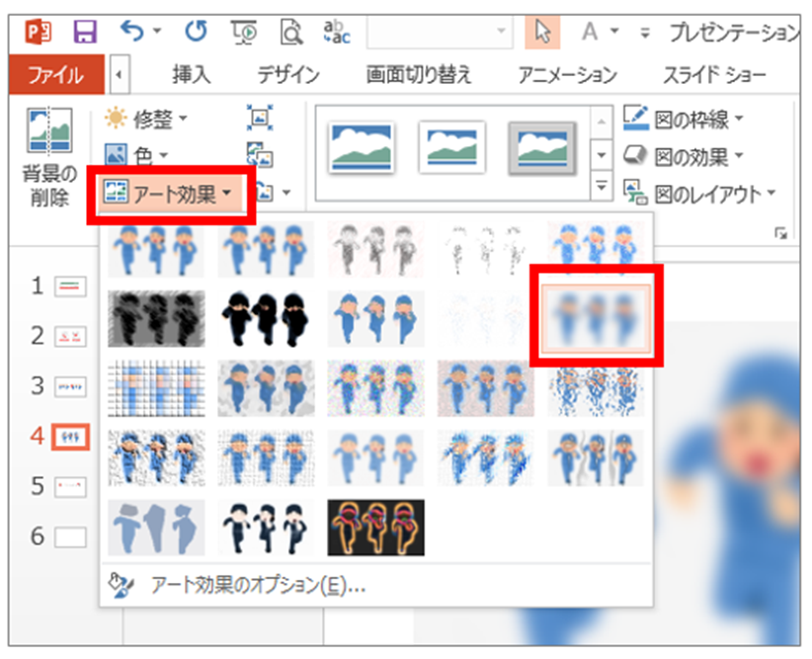Apply the faint line drawing effect
Screen dimensions: 812x659
tap(486, 249)
